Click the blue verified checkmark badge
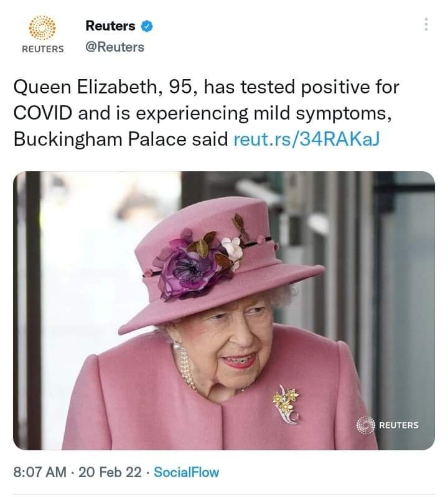Screen dimensions: 448x497 [x=147, y=26]
